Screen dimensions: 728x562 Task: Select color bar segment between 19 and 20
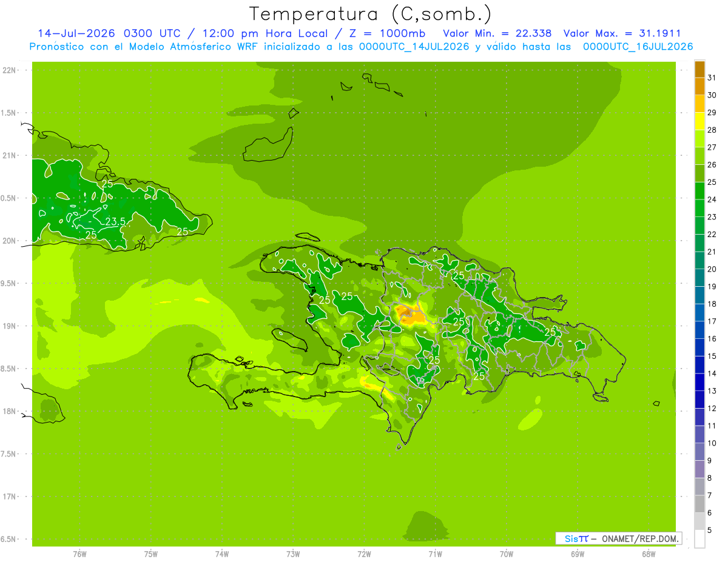pos(699,278)
